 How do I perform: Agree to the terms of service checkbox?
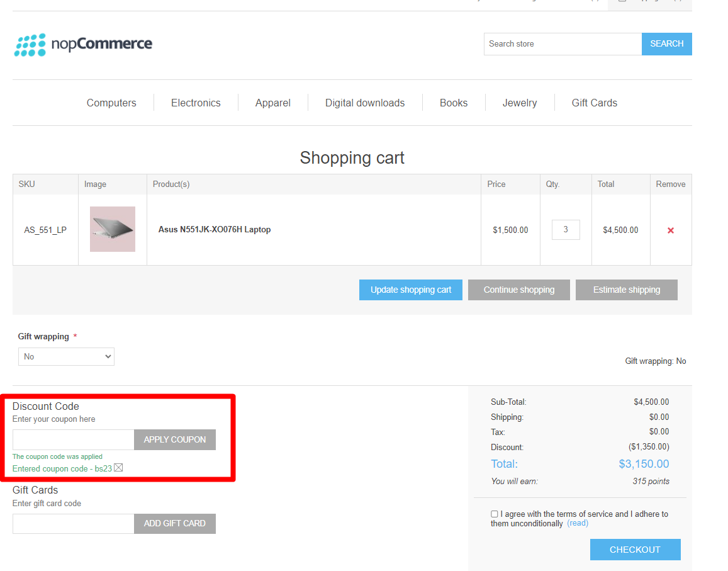(x=495, y=514)
